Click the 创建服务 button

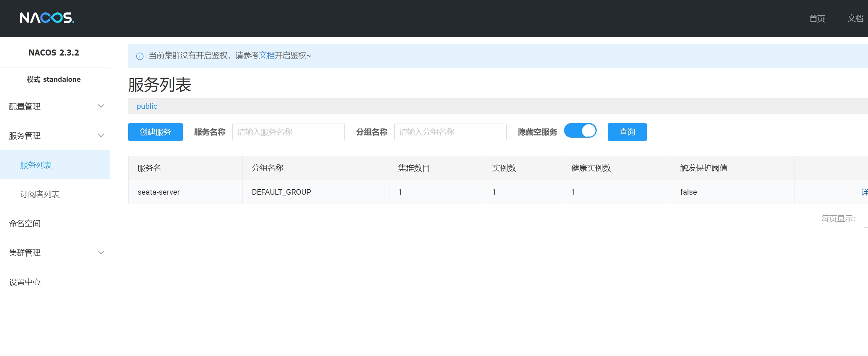tap(155, 132)
